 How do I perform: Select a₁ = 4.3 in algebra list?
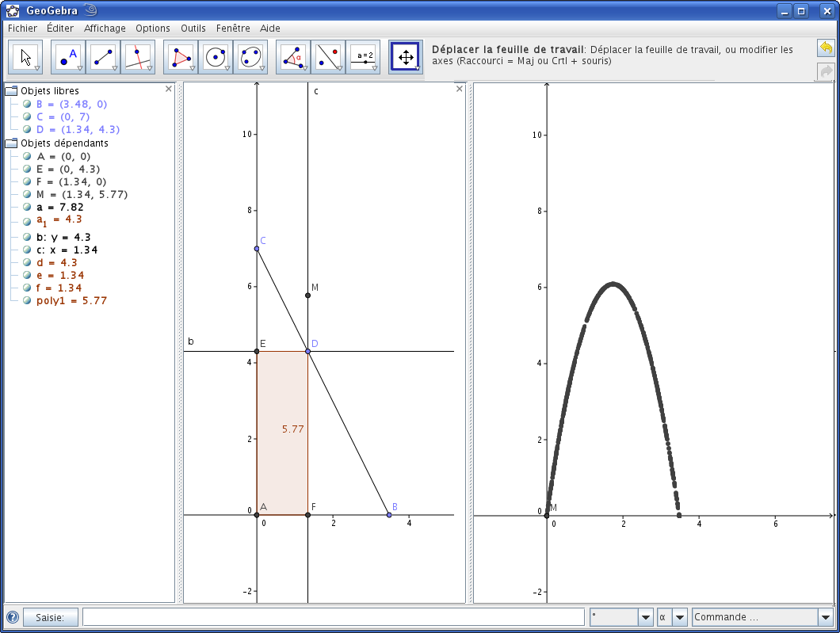click(x=59, y=221)
